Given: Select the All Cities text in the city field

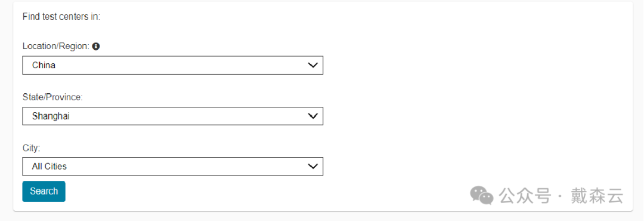Looking at the screenshot, I should coord(49,167).
